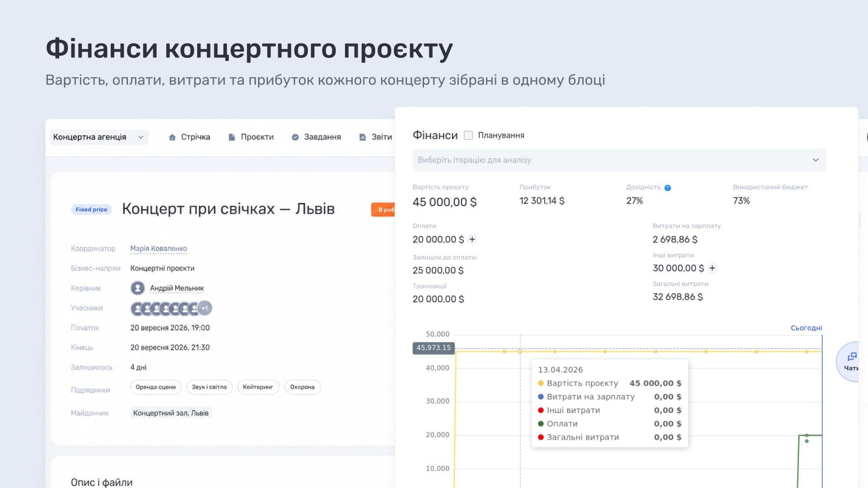Viewport: 868px width, 488px height.
Task: Click the Звук і світло contractor tag
Action: 209,387
